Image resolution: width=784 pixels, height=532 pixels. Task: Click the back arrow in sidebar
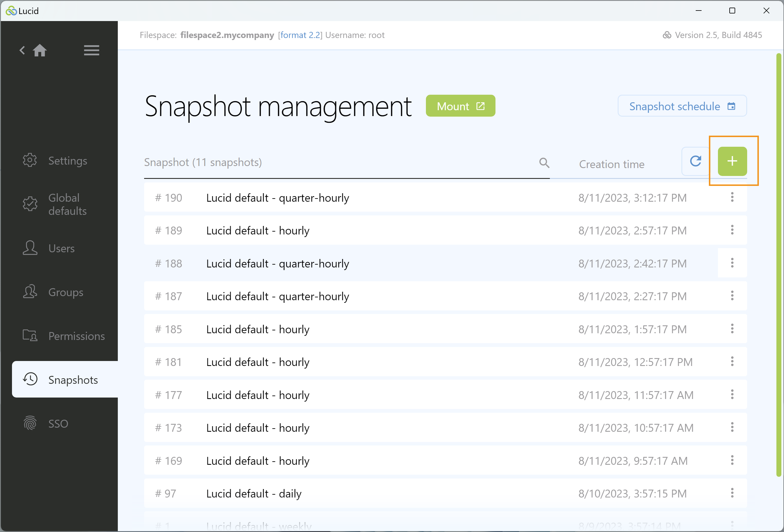[22, 50]
